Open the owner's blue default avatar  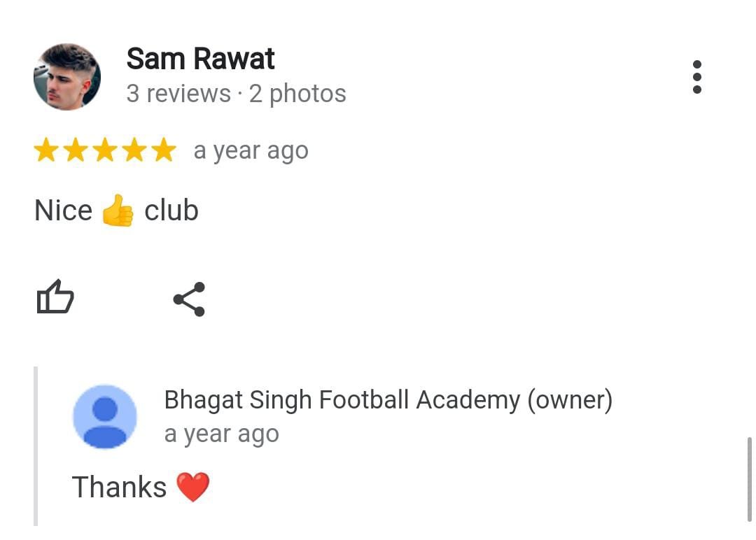pyautogui.click(x=104, y=416)
